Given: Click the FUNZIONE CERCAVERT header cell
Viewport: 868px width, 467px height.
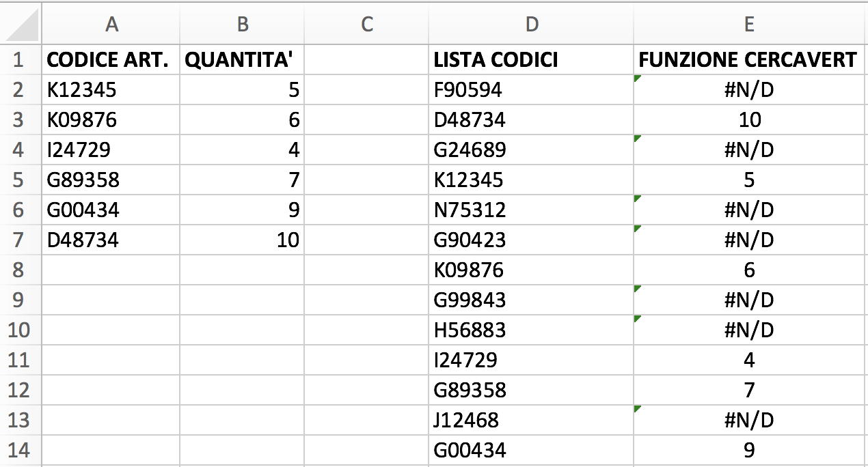Looking at the screenshot, I should tap(750, 60).
